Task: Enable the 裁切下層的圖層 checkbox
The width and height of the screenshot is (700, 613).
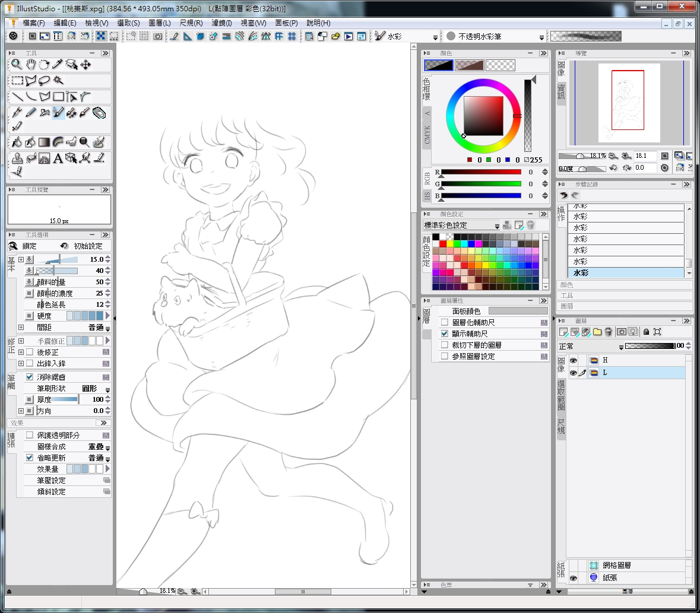Action: coord(444,345)
